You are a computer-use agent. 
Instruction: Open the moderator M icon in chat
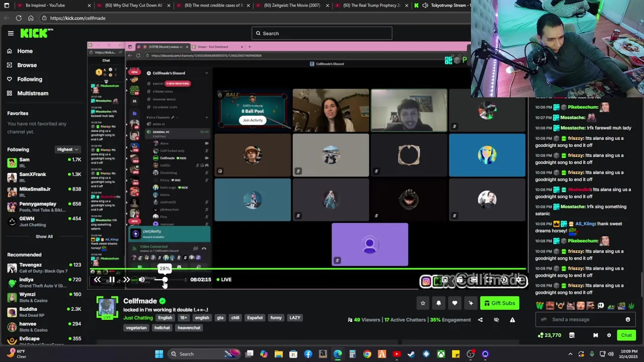point(595,335)
